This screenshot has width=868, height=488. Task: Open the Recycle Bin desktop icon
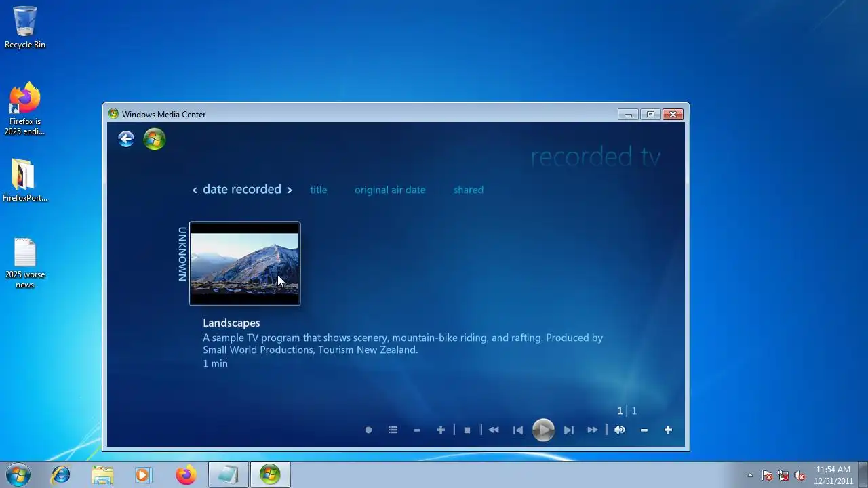pos(25,28)
